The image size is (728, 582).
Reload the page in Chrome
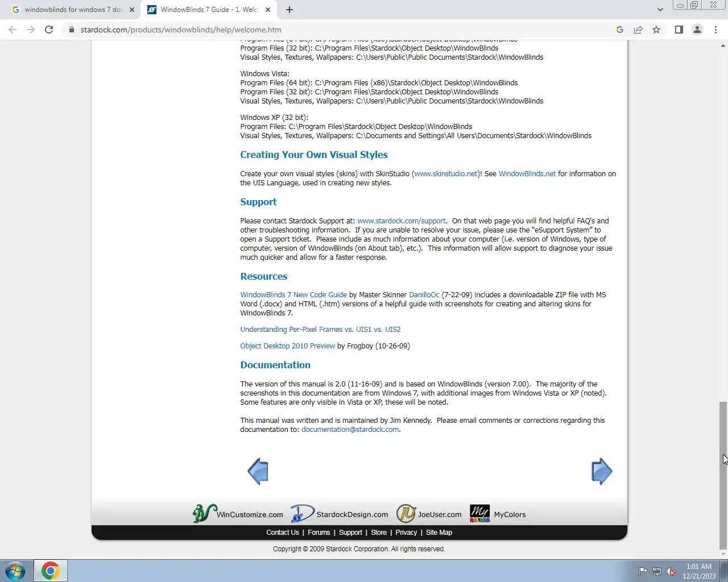pyautogui.click(x=49, y=30)
